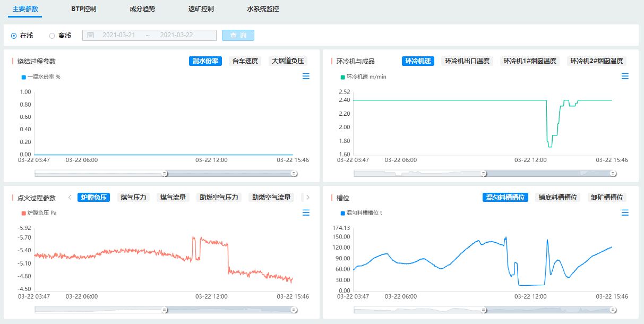
Task: Toggle the 环冷机速 m/min legend marker
Action: 343,77
